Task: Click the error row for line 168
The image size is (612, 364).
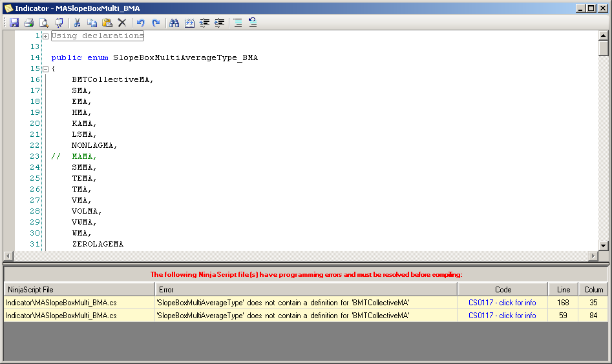Action: tap(306, 303)
